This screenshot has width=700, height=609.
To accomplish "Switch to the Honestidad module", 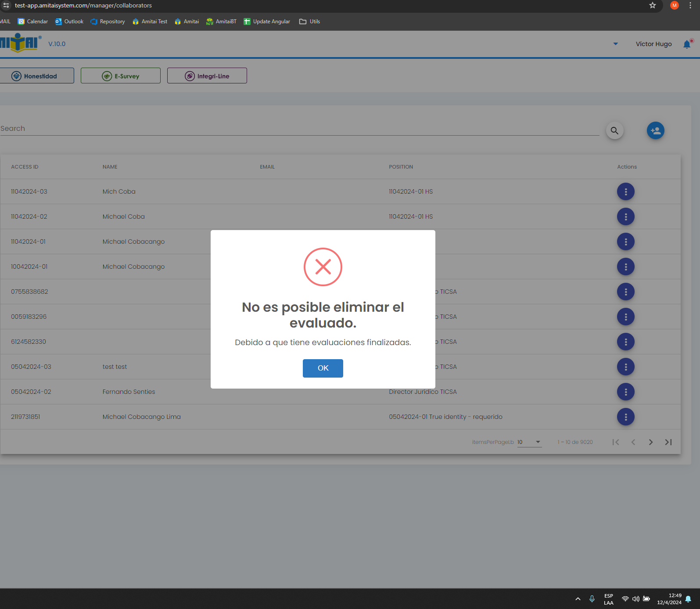I will [x=37, y=76].
